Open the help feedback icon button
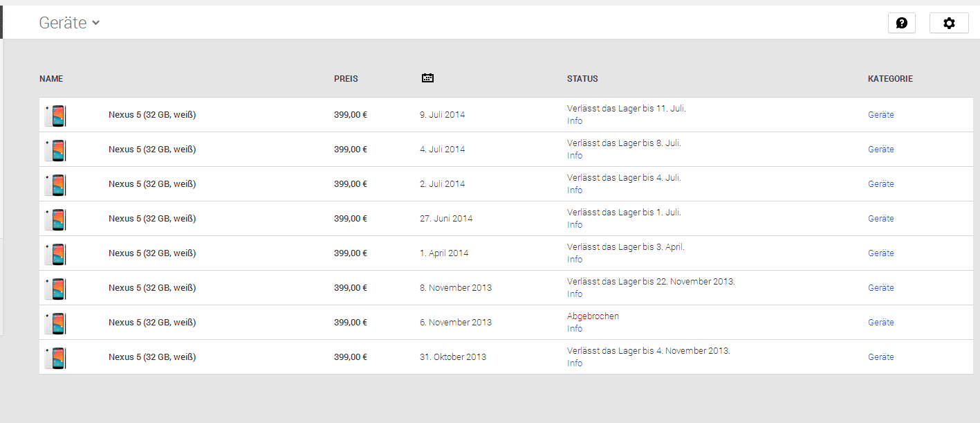The image size is (980, 423). coord(901,23)
